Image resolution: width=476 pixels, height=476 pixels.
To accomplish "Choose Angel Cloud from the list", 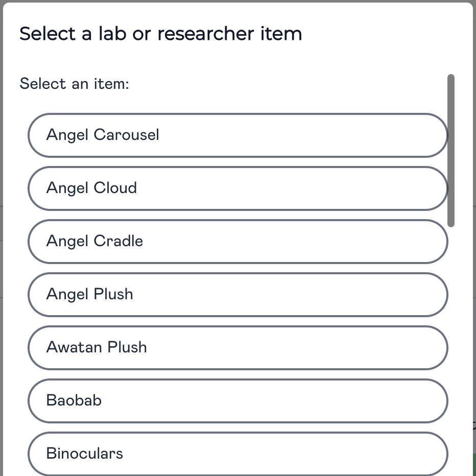I will (237, 188).
